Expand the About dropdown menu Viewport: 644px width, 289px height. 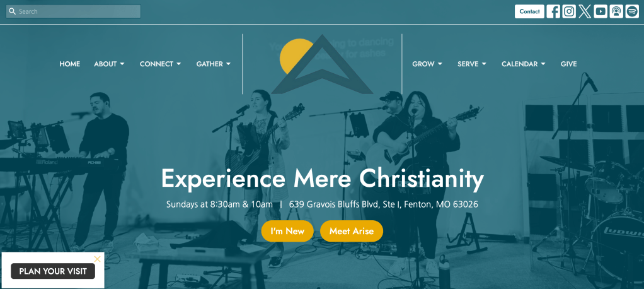109,64
